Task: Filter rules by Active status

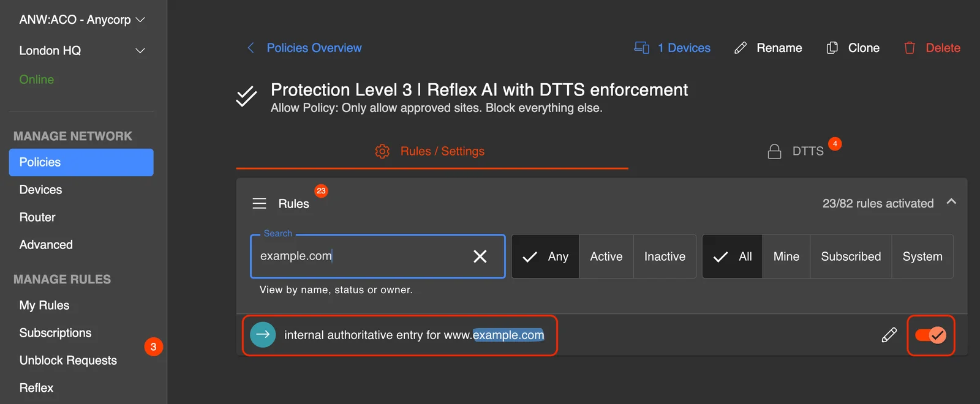Action: (x=606, y=256)
